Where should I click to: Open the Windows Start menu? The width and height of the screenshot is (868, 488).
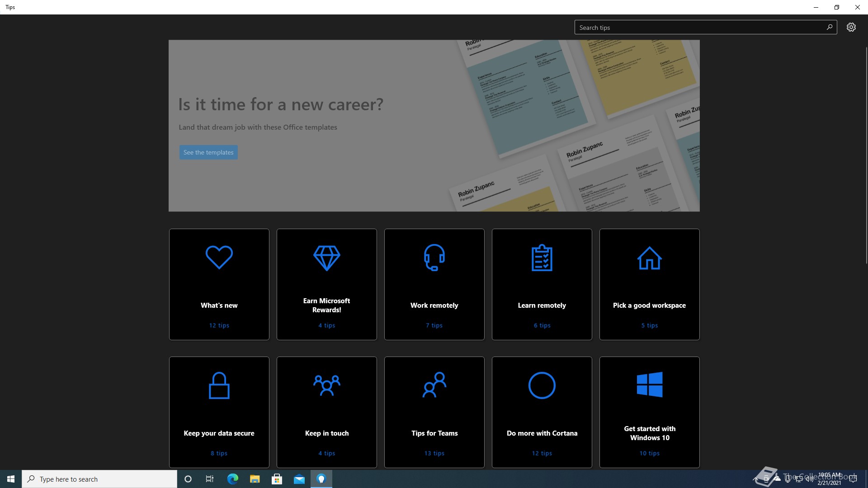click(11, 479)
